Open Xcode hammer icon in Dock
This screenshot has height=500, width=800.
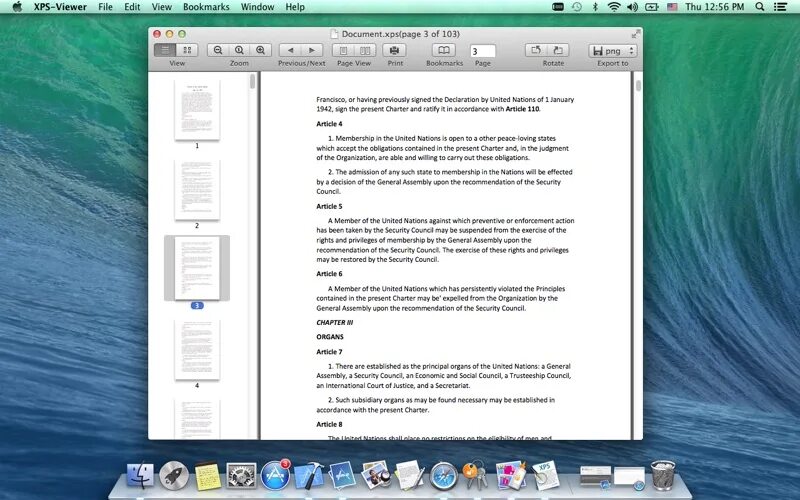coord(309,476)
